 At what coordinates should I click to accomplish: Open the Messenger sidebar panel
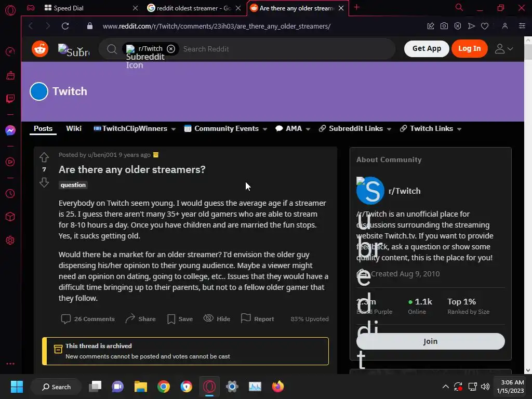pos(10,130)
